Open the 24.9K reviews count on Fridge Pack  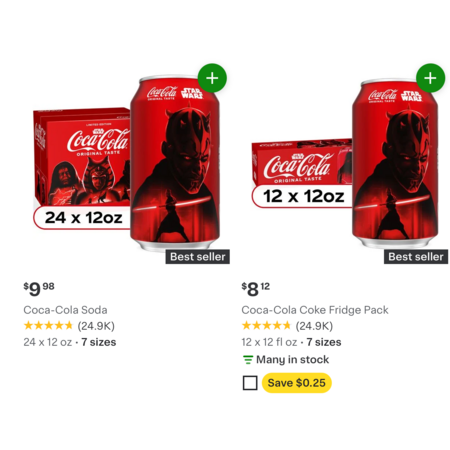pyautogui.click(x=314, y=326)
